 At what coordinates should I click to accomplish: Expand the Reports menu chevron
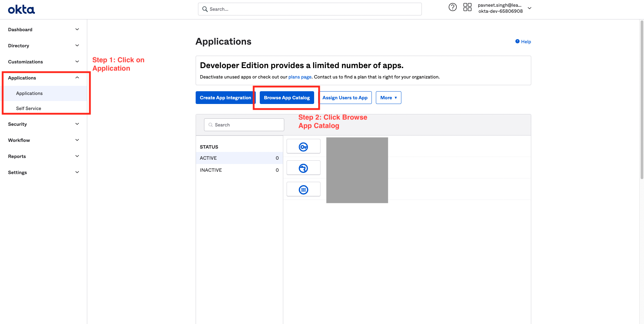77,156
